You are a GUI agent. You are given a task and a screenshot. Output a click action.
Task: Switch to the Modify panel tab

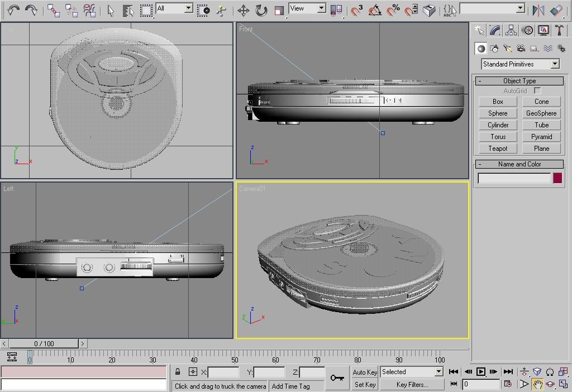pyautogui.click(x=495, y=30)
